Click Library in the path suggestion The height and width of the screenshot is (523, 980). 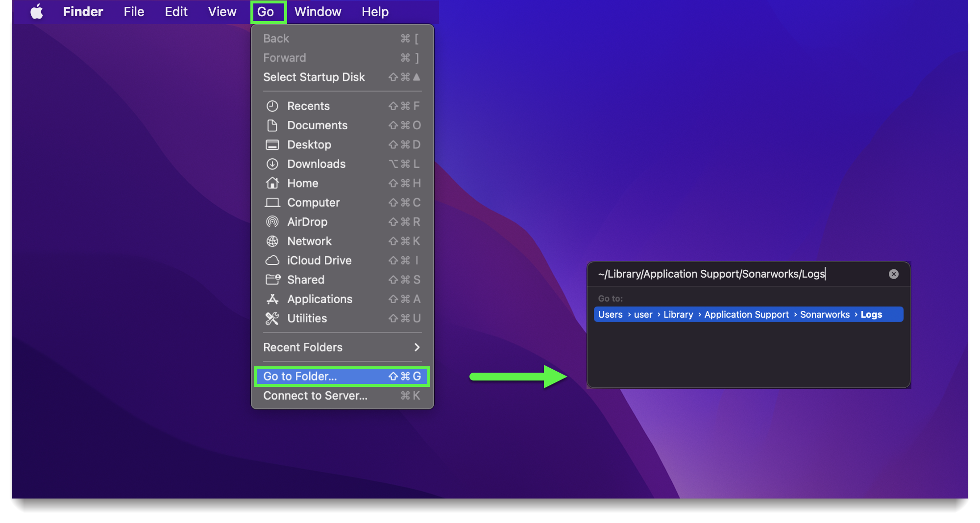tap(678, 315)
